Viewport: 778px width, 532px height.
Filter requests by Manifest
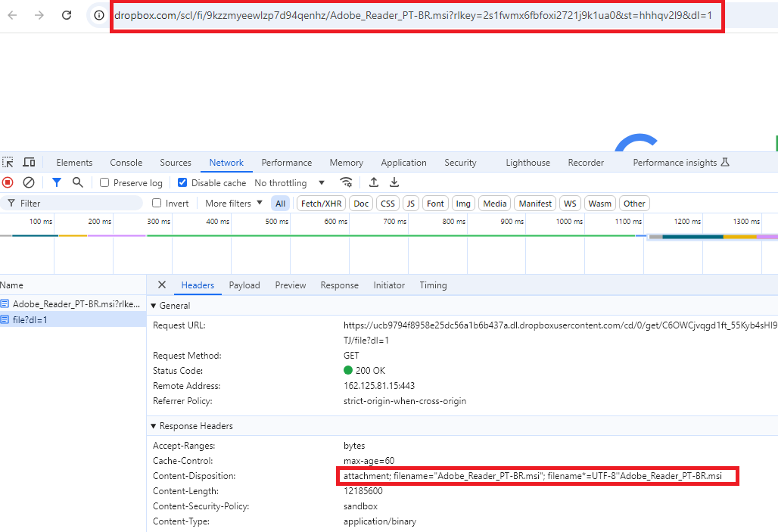tap(535, 204)
